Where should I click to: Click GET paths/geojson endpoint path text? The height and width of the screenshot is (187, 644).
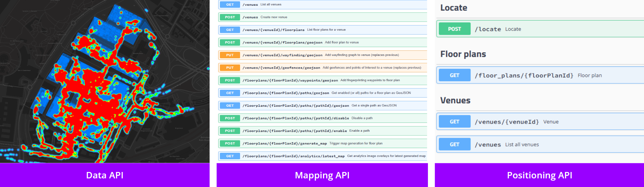point(286,93)
